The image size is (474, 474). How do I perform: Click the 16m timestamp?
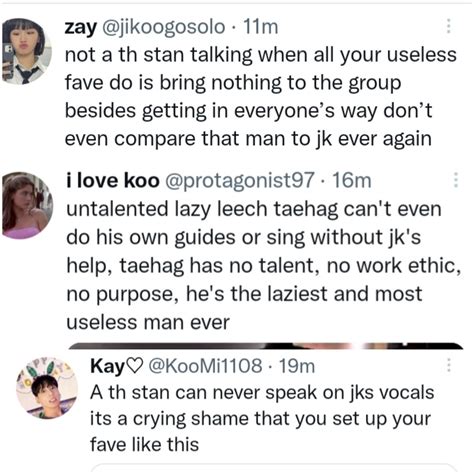(x=352, y=181)
